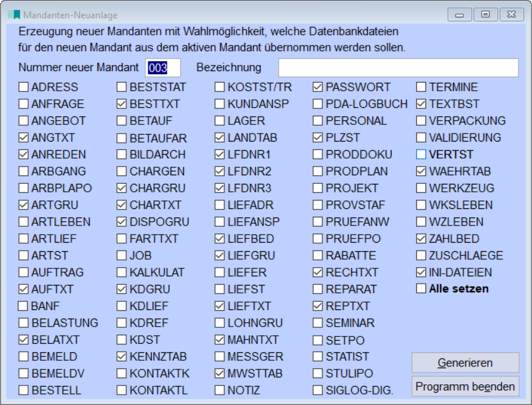The height and width of the screenshot is (405, 532).
Task: Untick the INI-DATEIEN checkbox
Action: click(x=421, y=272)
